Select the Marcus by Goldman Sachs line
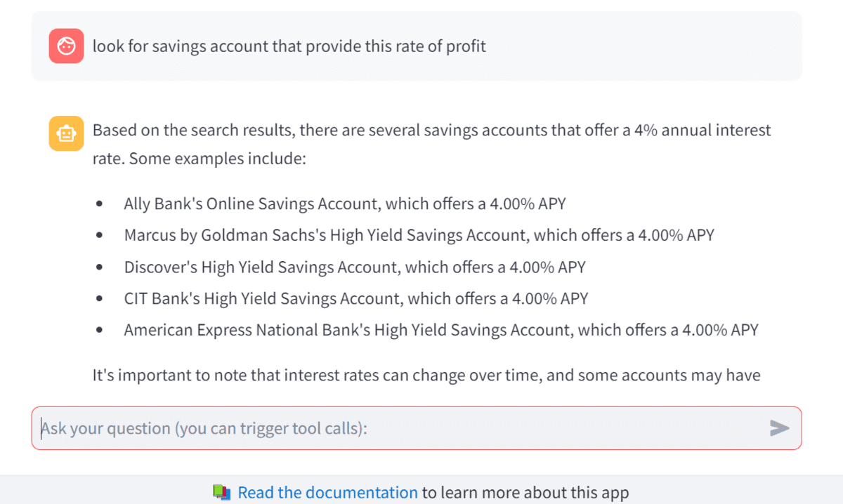Image resolution: width=843 pixels, height=504 pixels. (419, 235)
